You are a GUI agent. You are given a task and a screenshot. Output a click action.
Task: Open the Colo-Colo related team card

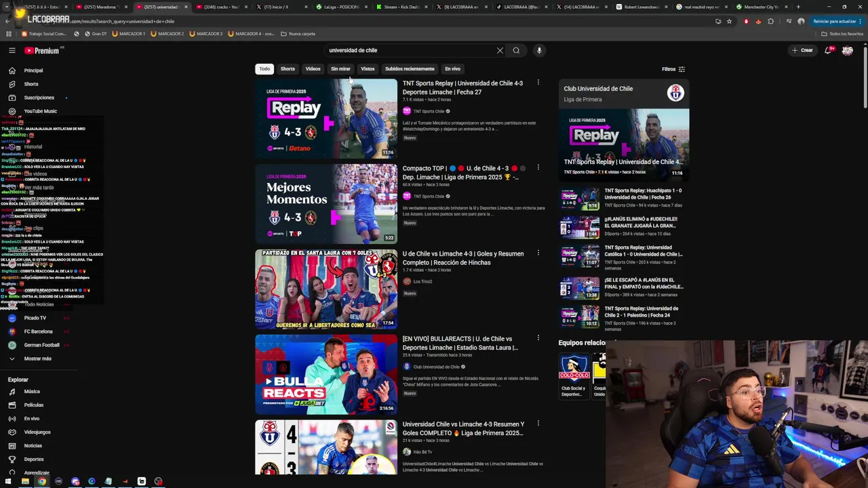tap(574, 375)
